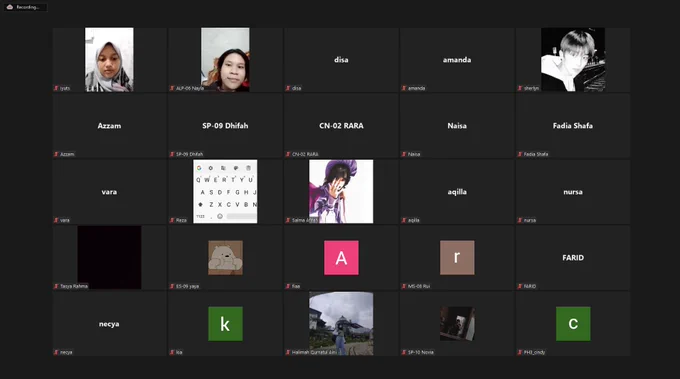The image size is (680, 379).
Task: Click muted mic icon beside CN-02 RARA label
Action: (x=288, y=154)
